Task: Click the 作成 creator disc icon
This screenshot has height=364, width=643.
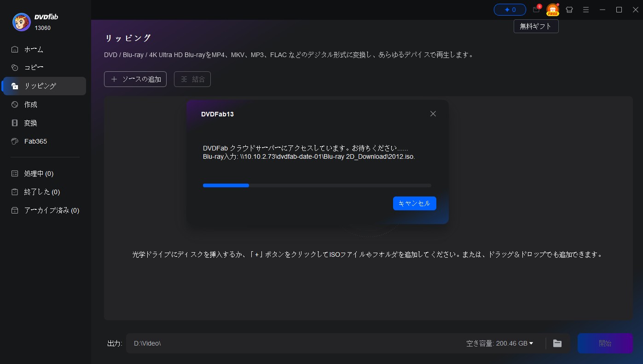Action: click(15, 104)
